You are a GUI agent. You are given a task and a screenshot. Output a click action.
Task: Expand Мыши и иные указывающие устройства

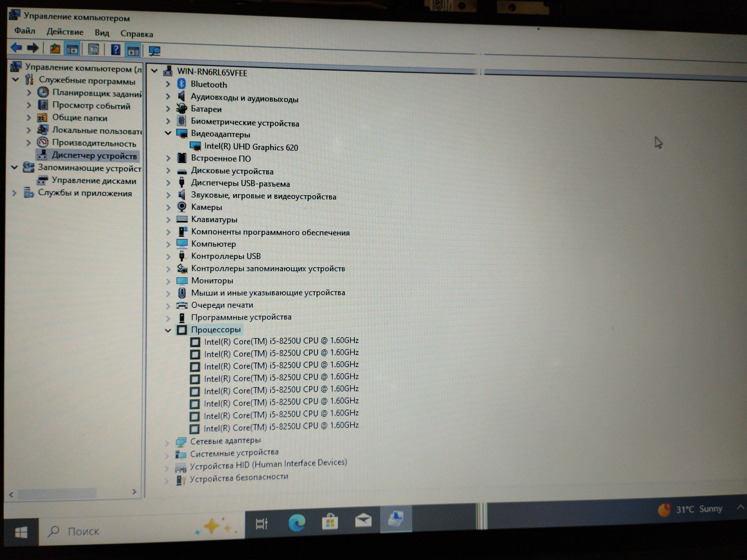(x=168, y=293)
